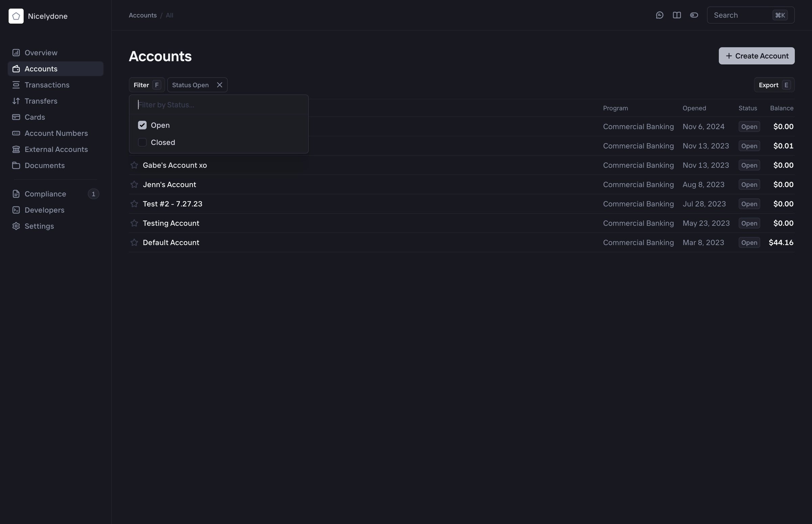Click the Balance column header
This screenshot has width=812, height=524.
click(x=781, y=108)
